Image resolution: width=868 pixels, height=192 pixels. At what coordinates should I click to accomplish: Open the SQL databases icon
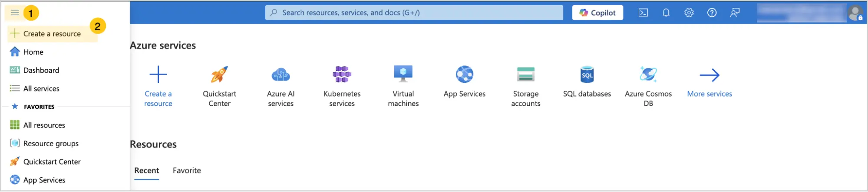[587, 74]
